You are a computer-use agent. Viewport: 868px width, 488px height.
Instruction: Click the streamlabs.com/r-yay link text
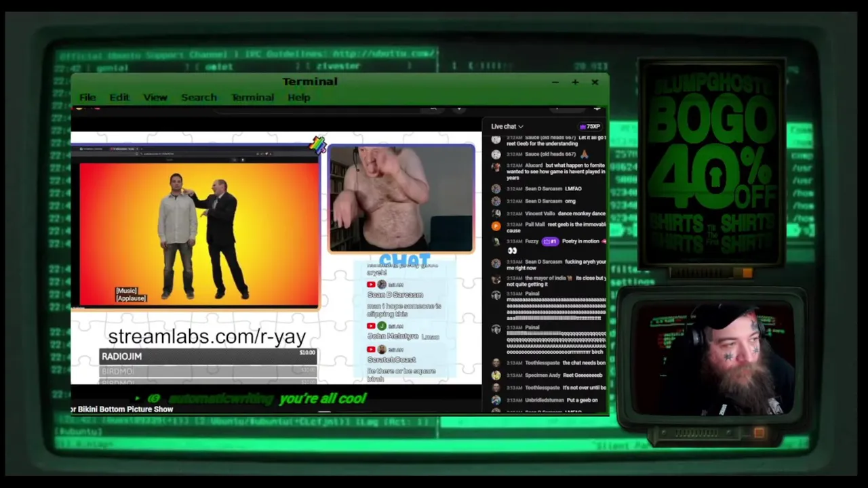[x=207, y=337]
